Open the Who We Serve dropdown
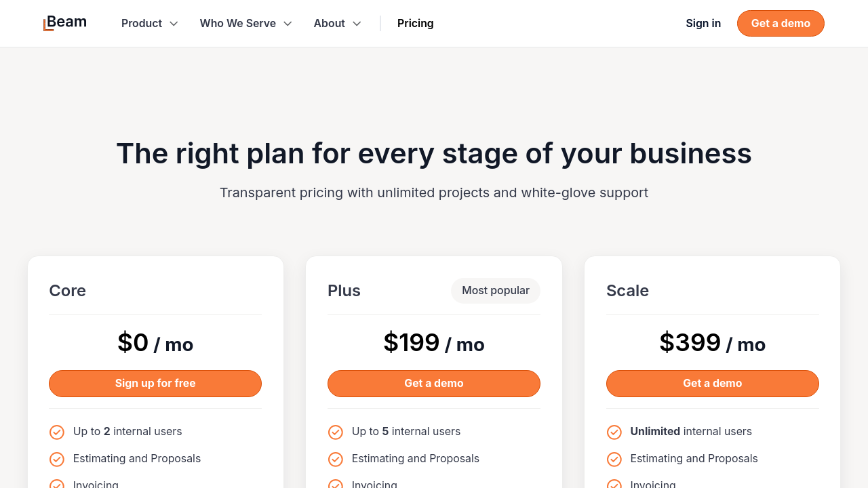The height and width of the screenshot is (488, 868). pos(245,23)
